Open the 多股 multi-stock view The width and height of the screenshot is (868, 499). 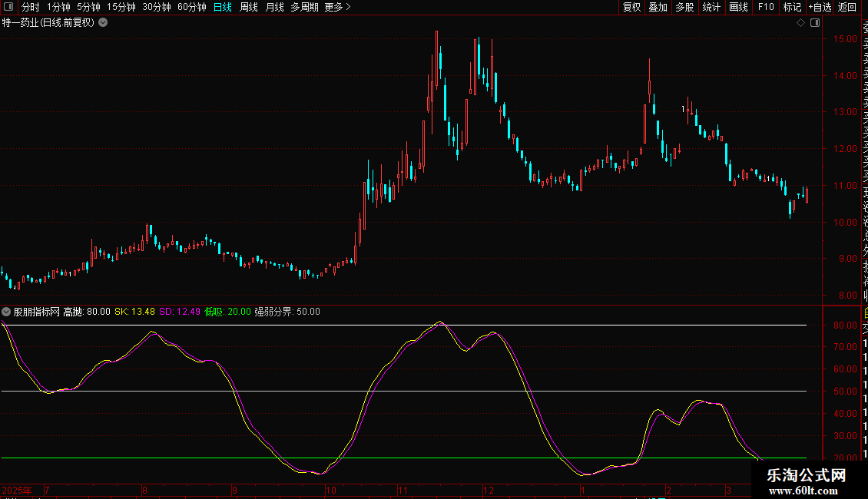[x=684, y=7]
